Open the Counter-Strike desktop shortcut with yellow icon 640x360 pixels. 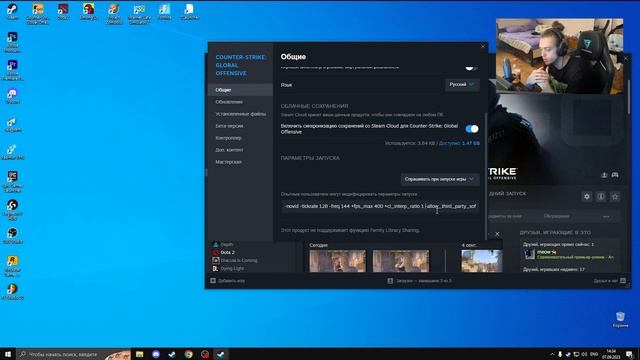click(38, 13)
